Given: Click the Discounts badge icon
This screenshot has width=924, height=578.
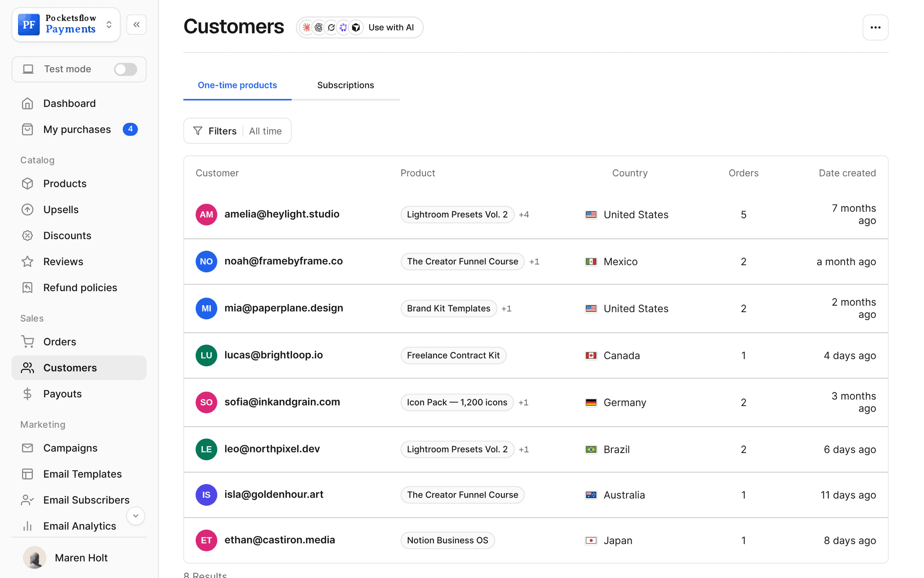Looking at the screenshot, I should [28, 236].
